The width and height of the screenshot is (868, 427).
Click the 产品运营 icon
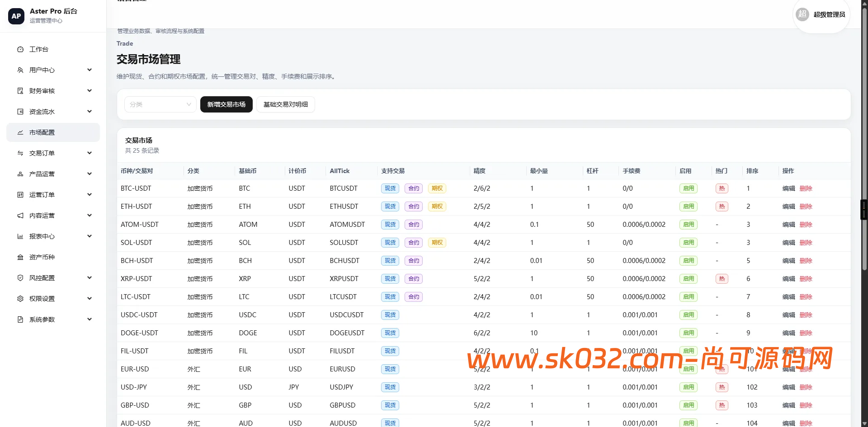pyautogui.click(x=20, y=174)
